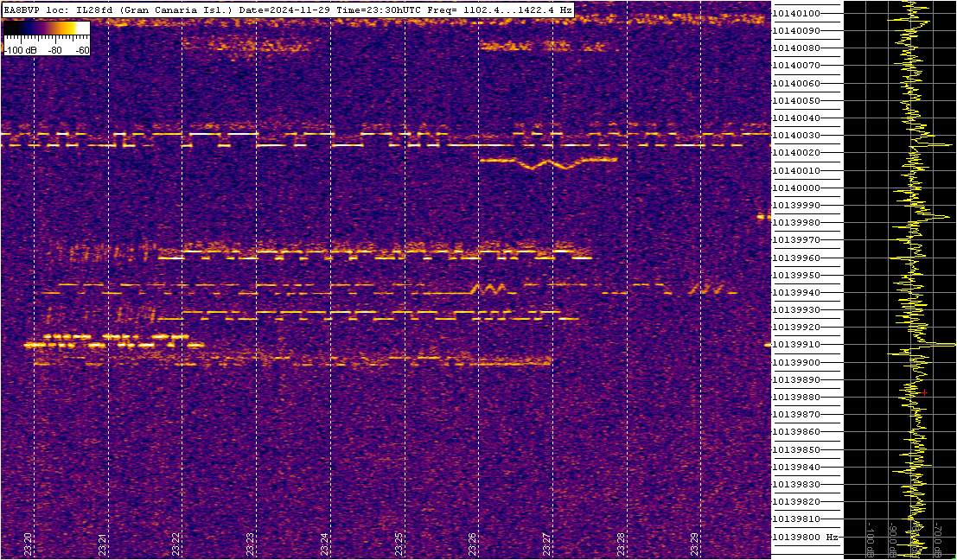Click the 10139940 frequency label

click(796, 292)
